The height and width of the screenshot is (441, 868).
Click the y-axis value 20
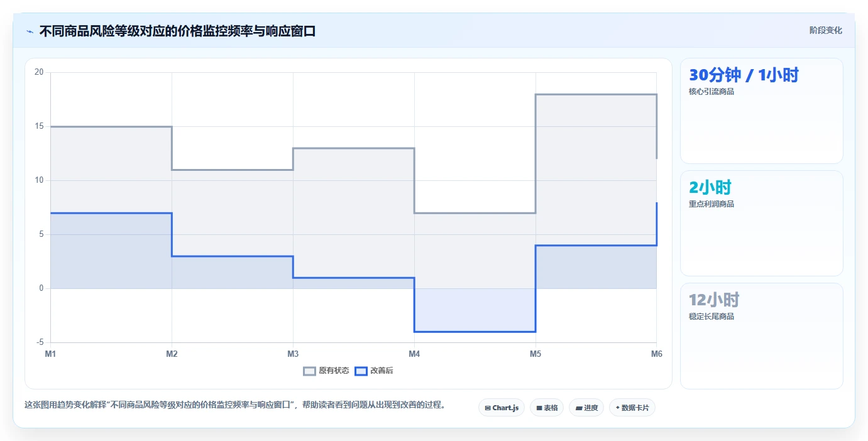[39, 72]
